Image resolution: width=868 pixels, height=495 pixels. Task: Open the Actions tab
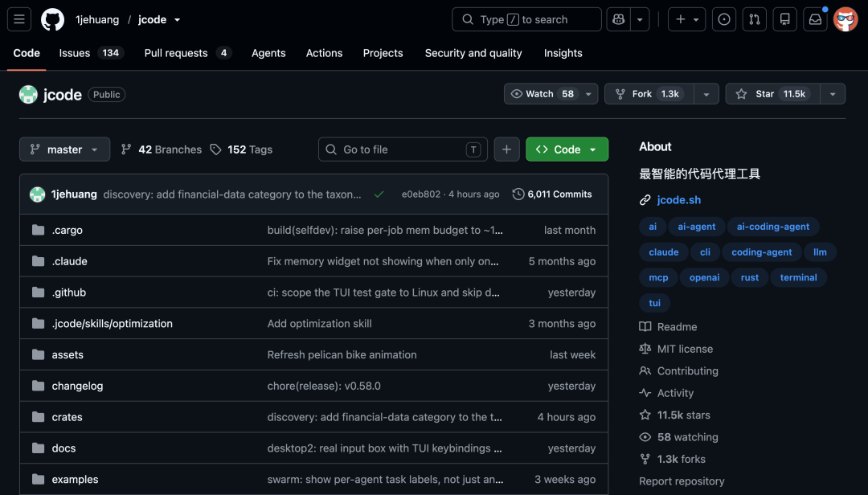325,53
